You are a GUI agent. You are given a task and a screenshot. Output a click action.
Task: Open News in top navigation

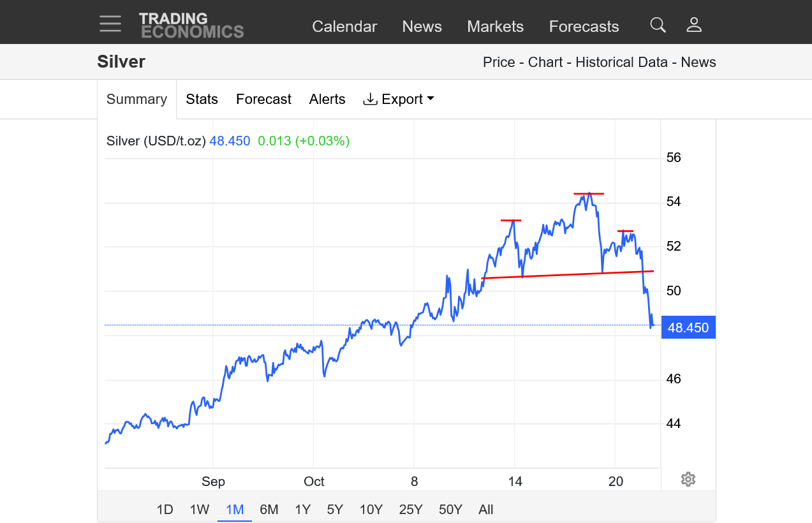point(422,27)
